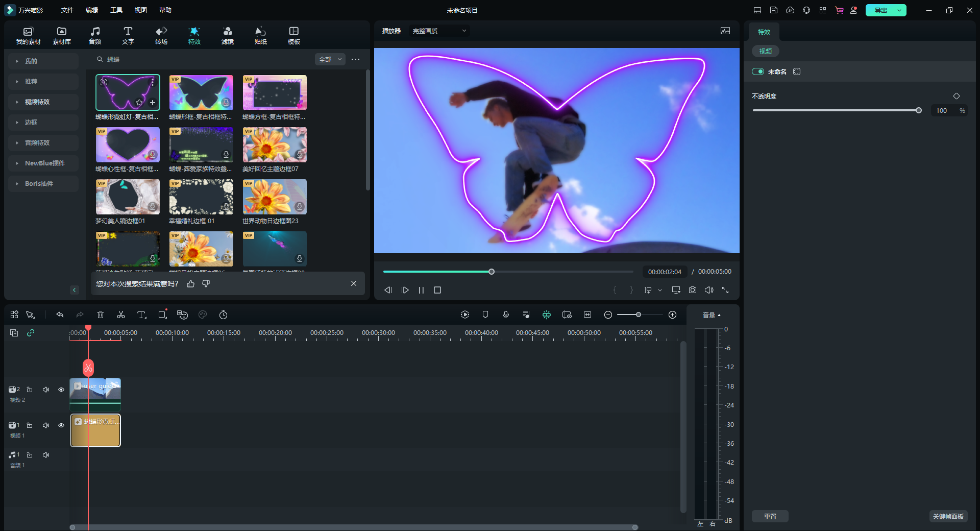Open the 完整画质 quality dropdown

439,31
